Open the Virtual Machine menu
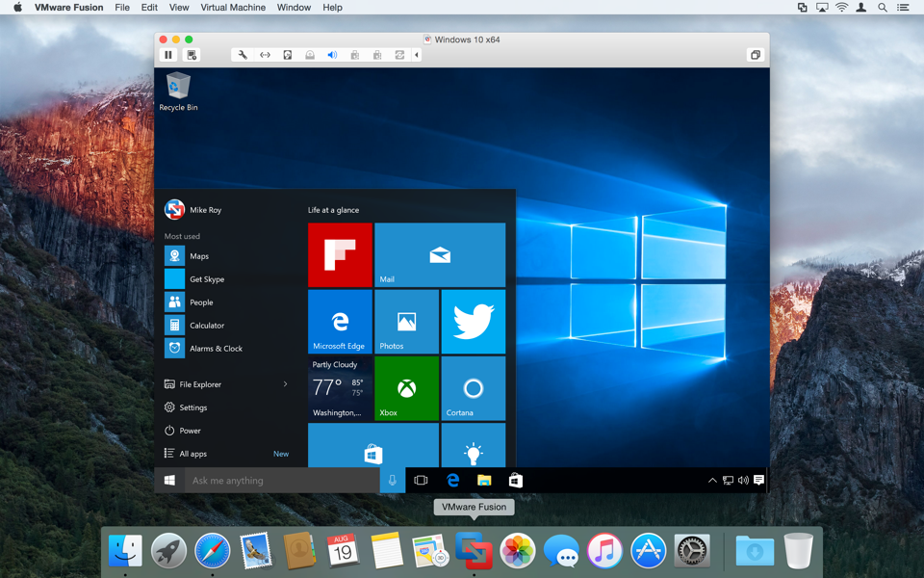 click(232, 8)
